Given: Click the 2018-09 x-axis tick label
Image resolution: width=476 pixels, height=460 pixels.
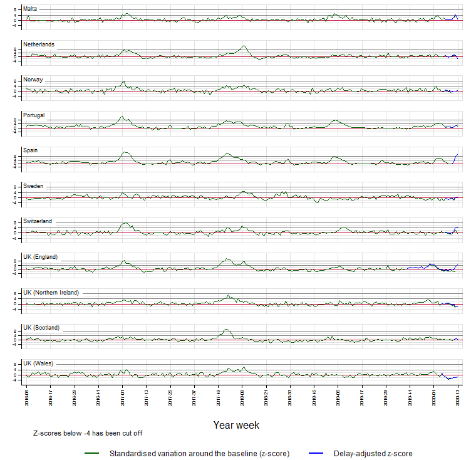Looking at the screenshot, I should pos(242,398).
